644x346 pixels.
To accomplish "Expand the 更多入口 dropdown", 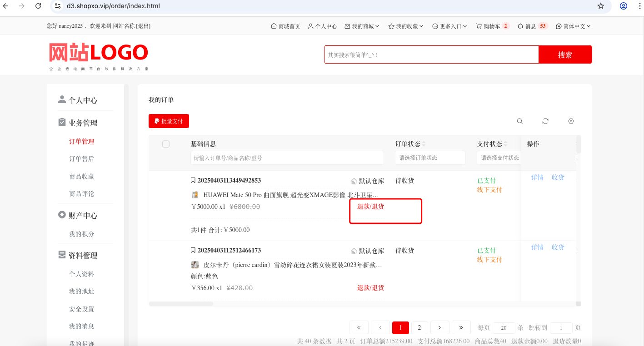I will pos(449,26).
